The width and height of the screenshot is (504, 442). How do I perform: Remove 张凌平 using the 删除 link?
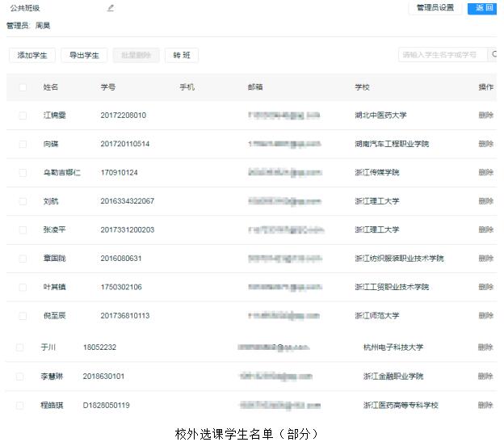485,230
